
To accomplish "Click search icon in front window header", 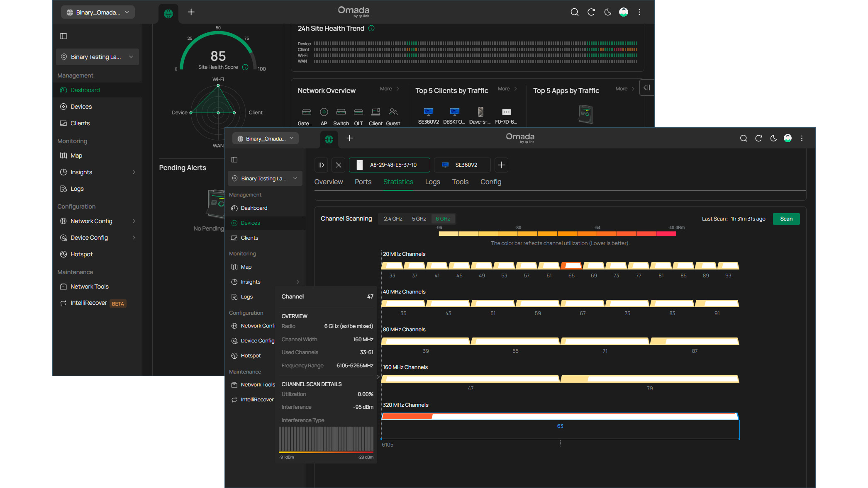I will point(744,138).
